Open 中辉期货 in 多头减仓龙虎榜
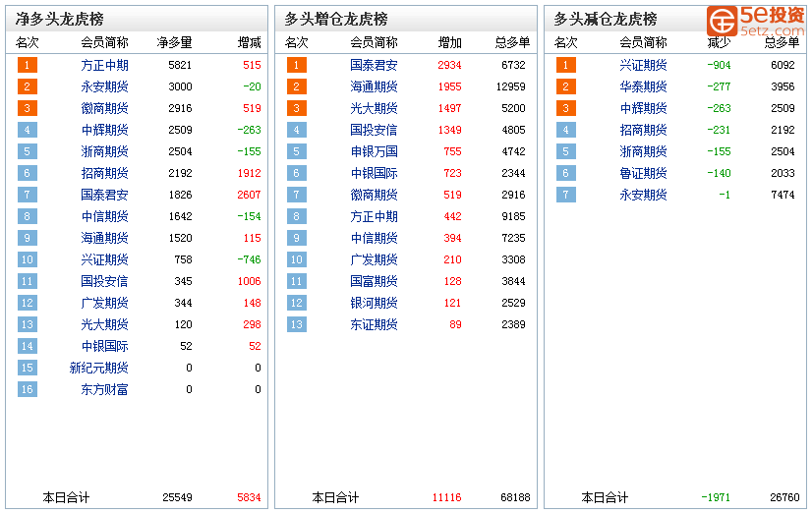The width and height of the screenshot is (812, 514). point(643,109)
